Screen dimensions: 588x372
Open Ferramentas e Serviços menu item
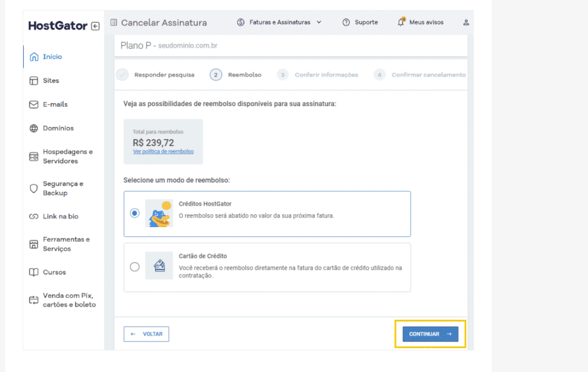point(66,244)
